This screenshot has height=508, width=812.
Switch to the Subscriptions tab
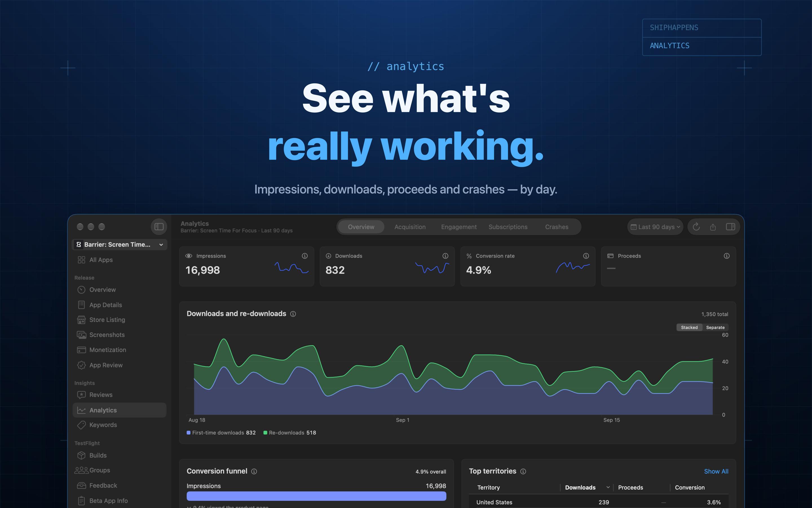coord(508,227)
